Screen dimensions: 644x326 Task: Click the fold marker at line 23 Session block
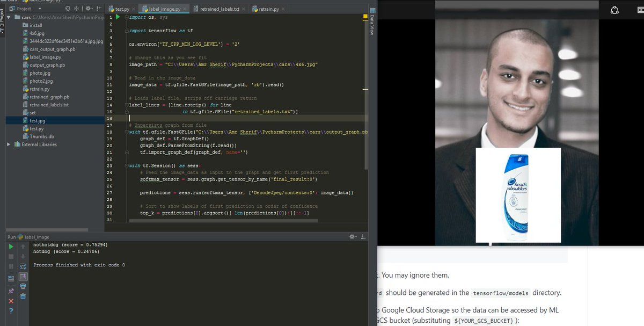pyautogui.click(x=127, y=166)
